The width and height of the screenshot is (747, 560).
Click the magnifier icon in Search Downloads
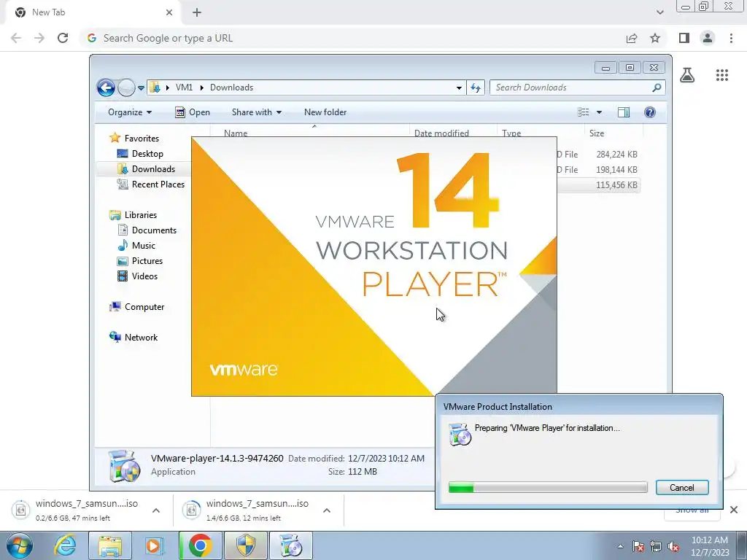click(657, 87)
